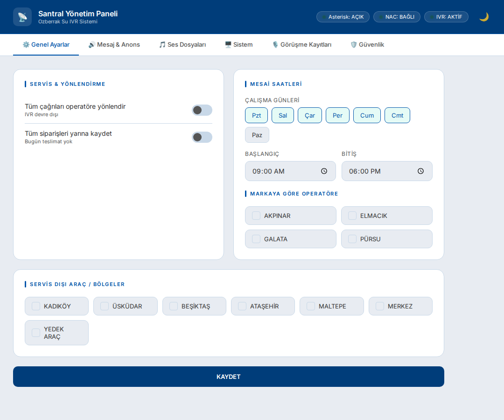Deselect the Pzt working day
This screenshot has width=504, height=420.
coord(257,115)
